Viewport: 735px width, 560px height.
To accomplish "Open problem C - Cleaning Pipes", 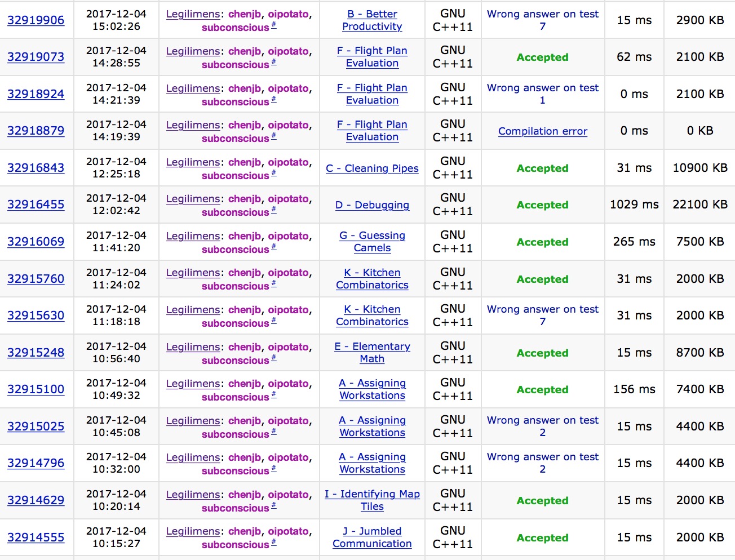I will [x=372, y=168].
